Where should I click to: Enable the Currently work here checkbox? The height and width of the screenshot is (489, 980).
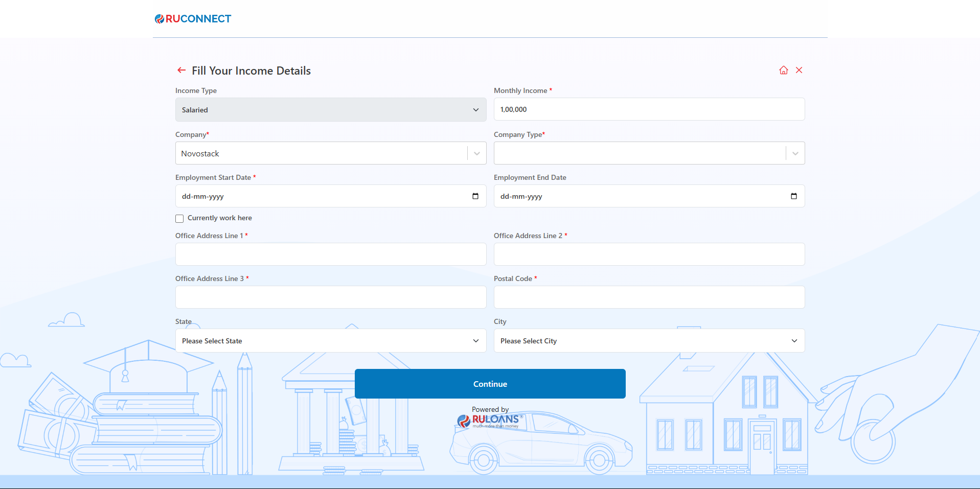[179, 219]
